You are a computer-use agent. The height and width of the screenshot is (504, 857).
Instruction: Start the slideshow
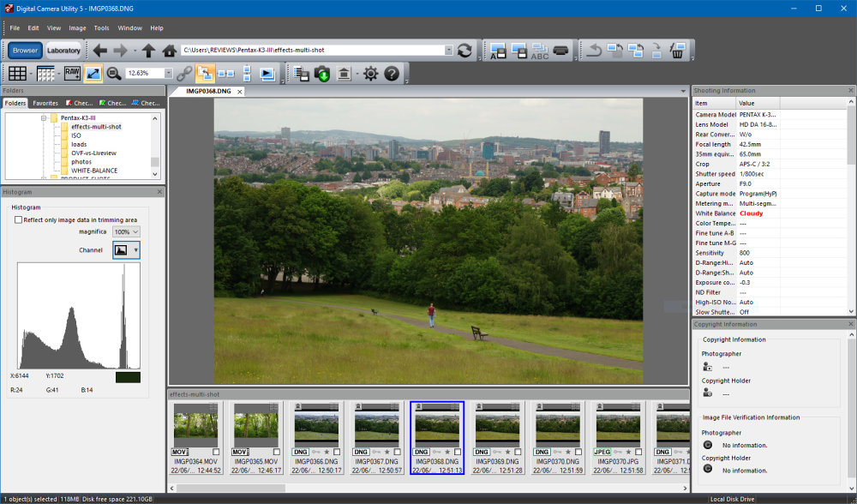[267, 73]
